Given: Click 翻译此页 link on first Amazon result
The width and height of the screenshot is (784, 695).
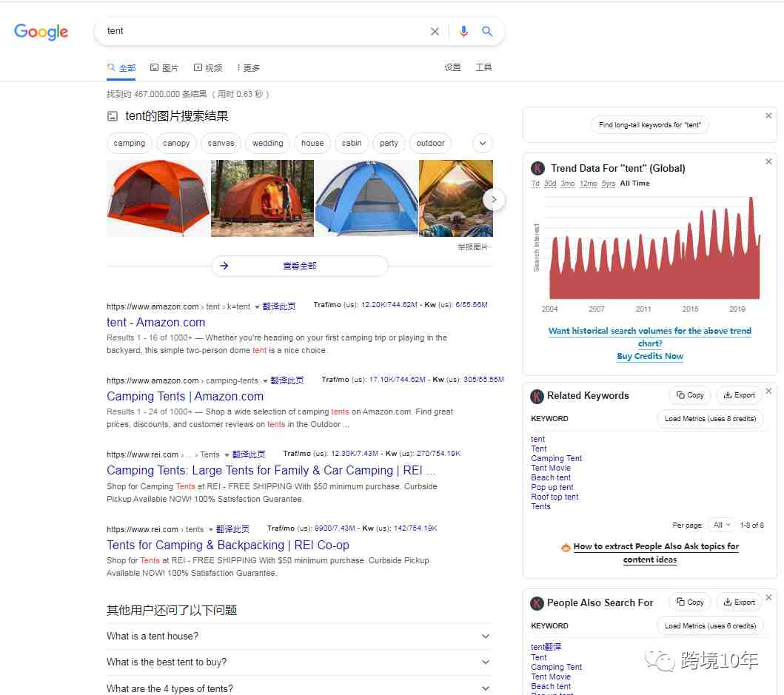Looking at the screenshot, I should [278, 306].
